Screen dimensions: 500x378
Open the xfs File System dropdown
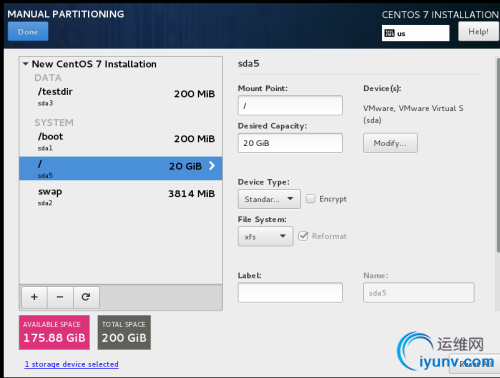tap(265, 236)
